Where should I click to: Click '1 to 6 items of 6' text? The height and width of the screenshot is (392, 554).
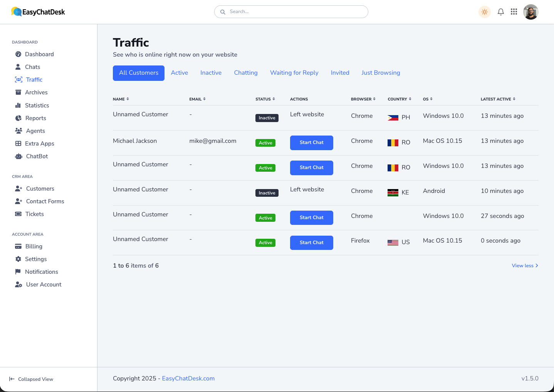point(136,266)
